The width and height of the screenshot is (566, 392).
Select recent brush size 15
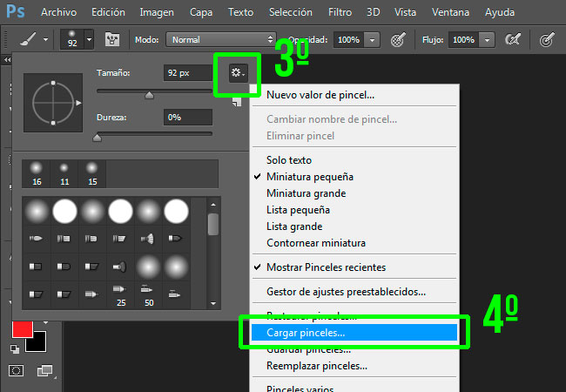tap(92, 173)
